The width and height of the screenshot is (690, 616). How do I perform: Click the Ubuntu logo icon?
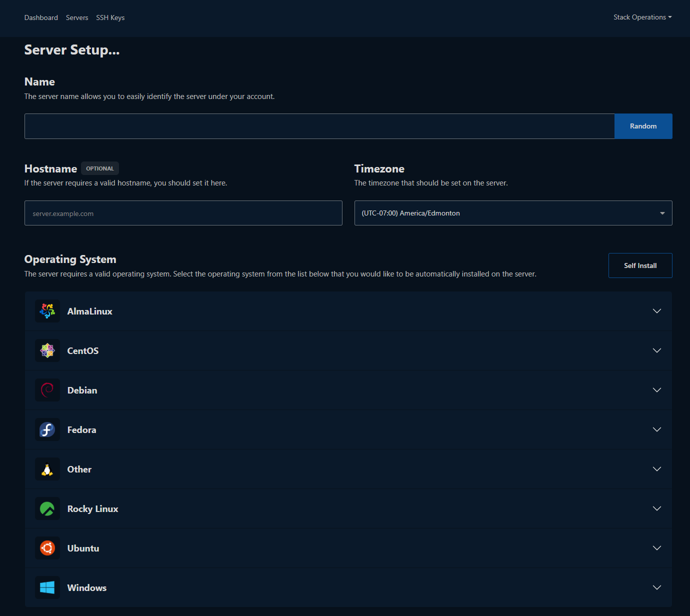pos(47,548)
